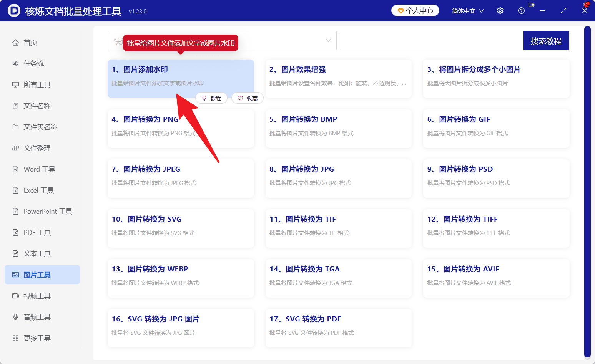Open 图片转换为 BMP card

pyautogui.click(x=338, y=129)
